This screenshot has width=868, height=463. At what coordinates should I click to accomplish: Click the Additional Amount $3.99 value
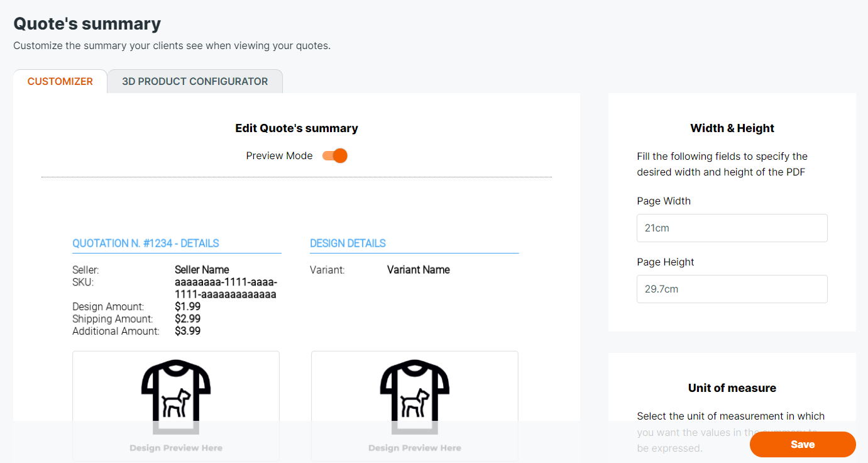187,330
